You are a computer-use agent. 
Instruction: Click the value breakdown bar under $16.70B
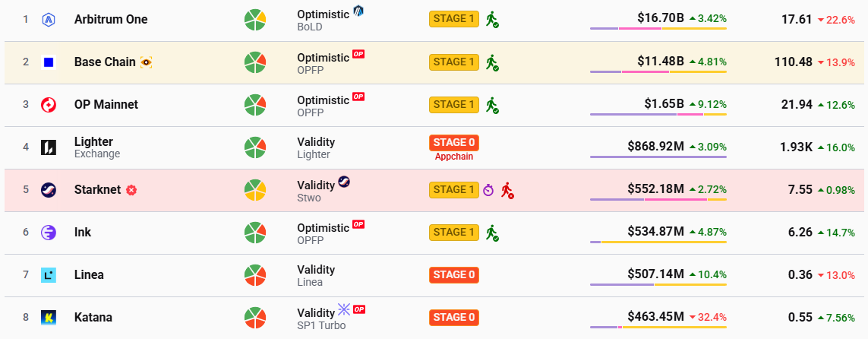pyautogui.click(x=658, y=29)
